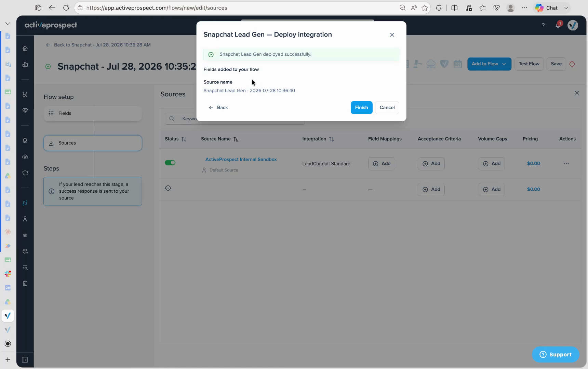
Task: Click the package box icon in navigation
Action: [25, 251]
